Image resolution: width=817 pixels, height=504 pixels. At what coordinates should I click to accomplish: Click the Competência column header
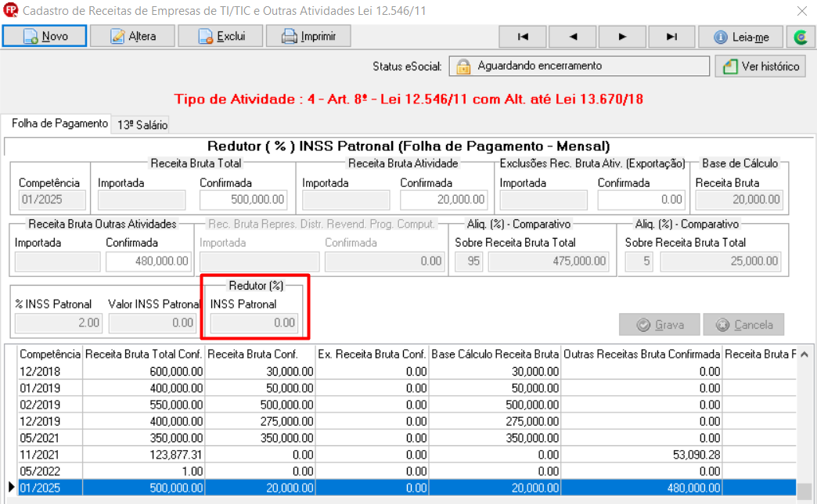[49, 355]
